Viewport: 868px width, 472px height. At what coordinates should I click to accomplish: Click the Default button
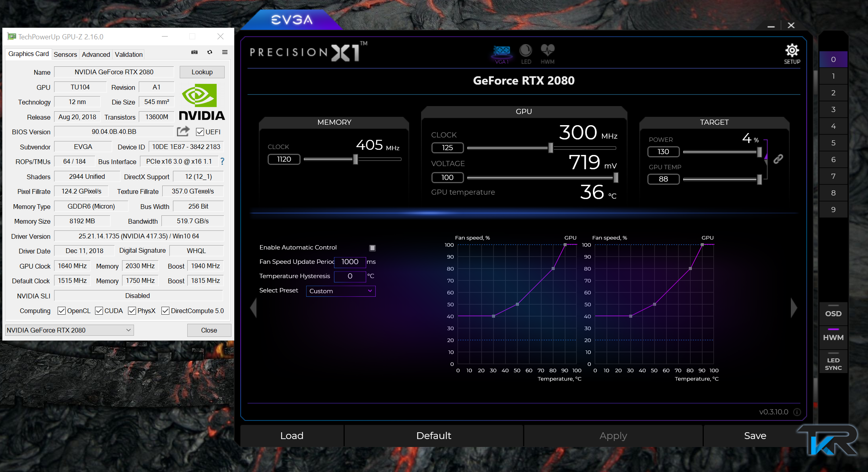434,436
